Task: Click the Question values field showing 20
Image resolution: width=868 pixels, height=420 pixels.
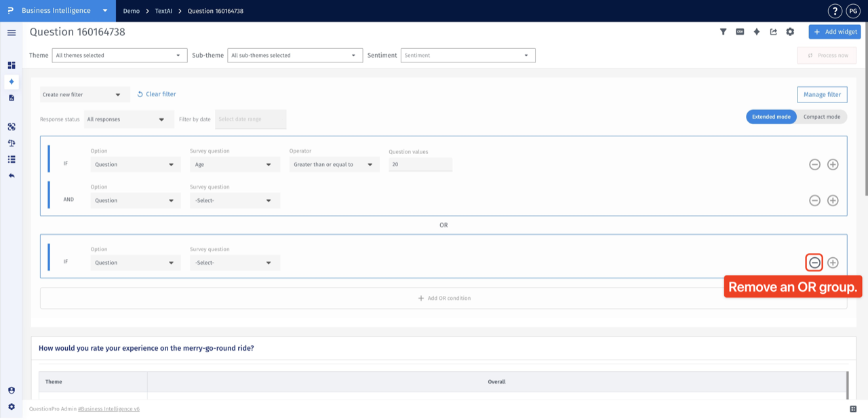Action: point(420,164)
